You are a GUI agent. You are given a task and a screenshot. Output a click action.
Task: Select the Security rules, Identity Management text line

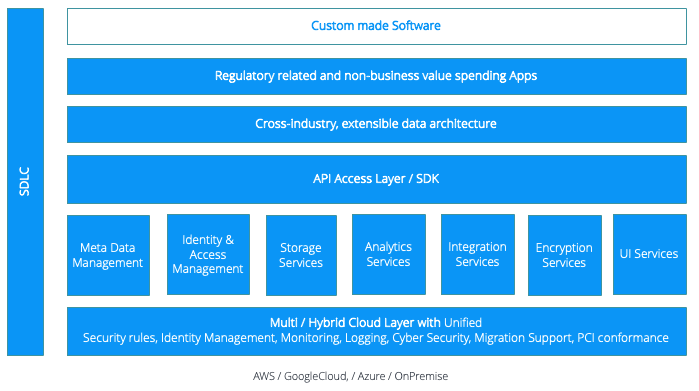(376, 338)
